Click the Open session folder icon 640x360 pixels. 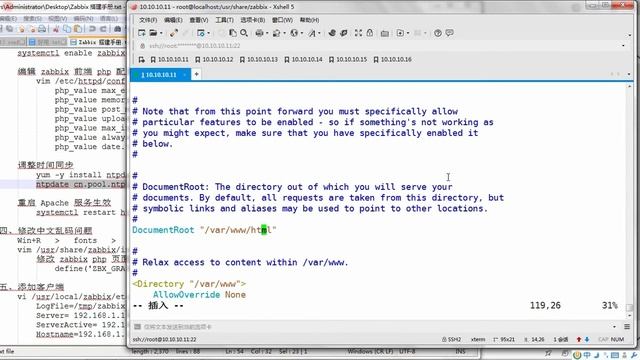tap(153, 33)
